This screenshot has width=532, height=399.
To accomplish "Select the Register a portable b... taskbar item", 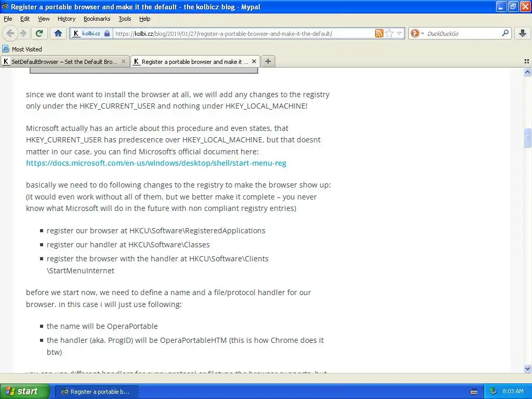I will [x=96, y=392].
